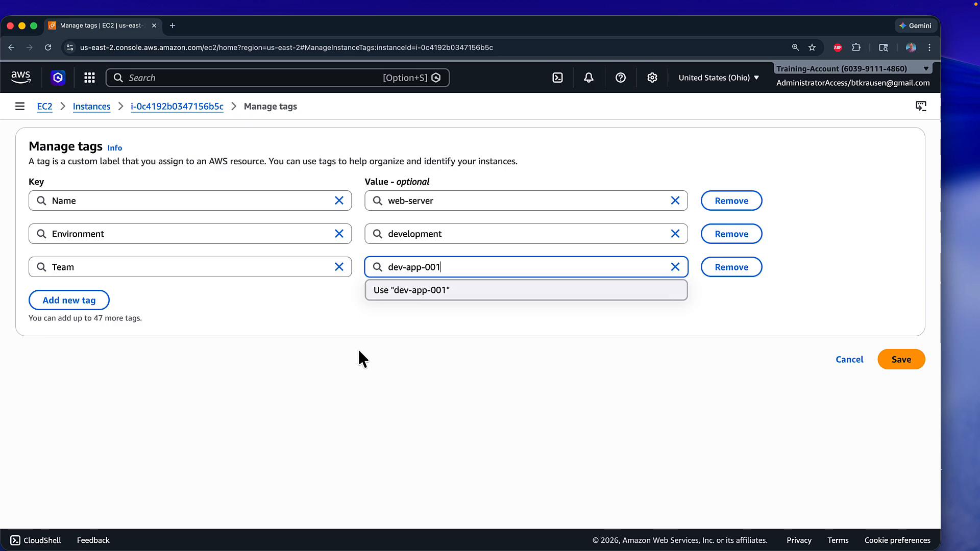Clear the Team key field

pyautogui.click(x=339, y=267)
